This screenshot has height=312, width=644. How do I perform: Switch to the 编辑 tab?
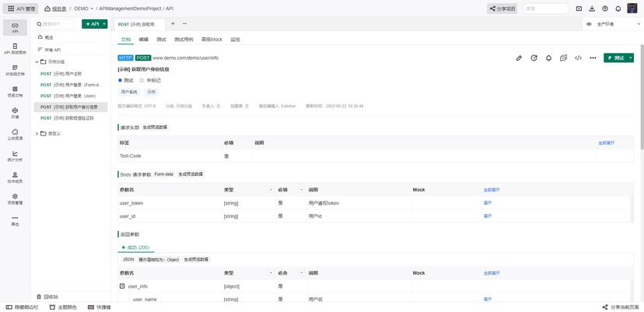pos(143,40)
